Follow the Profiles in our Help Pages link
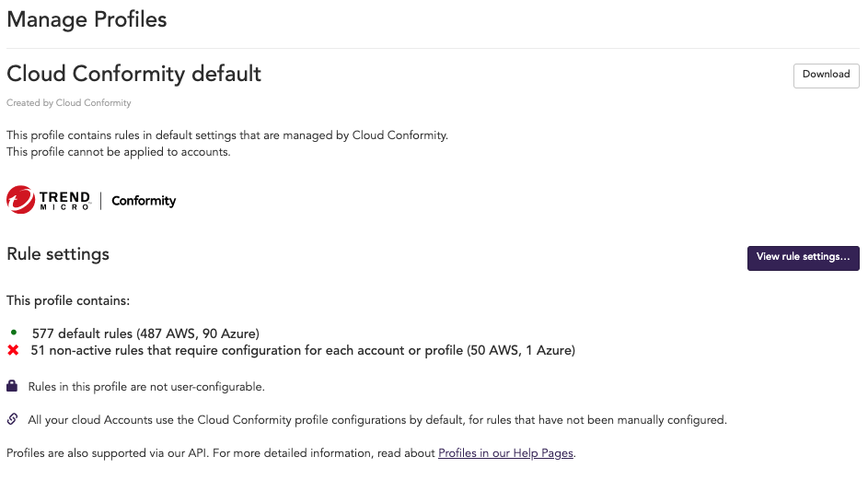 [x=505, y=453]
